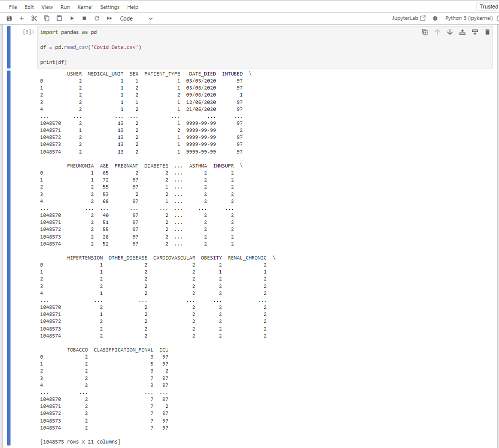This screenshot has height=448, width=499.
Task: Restart the kernel
Action: point(97,18)
